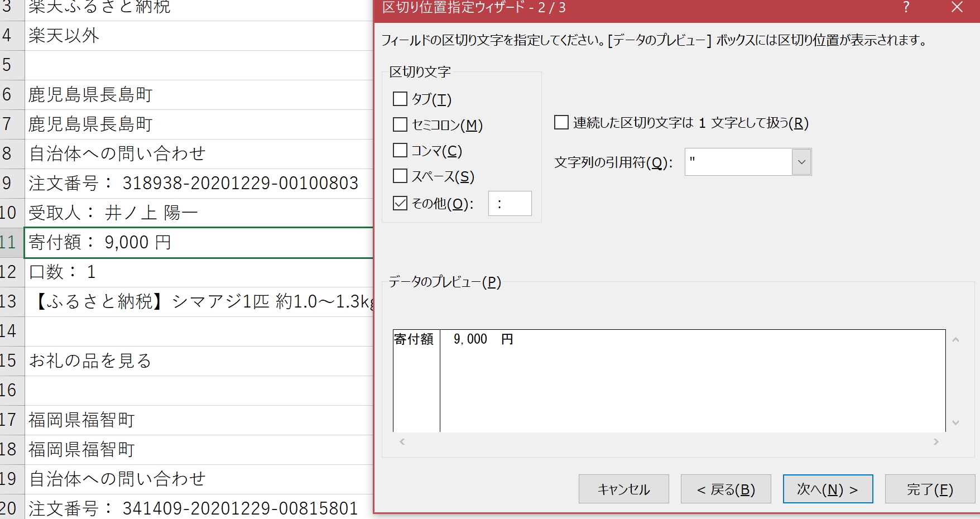Click preview scrollbar up arrow

pyautogui.click(x=955, y=340)
